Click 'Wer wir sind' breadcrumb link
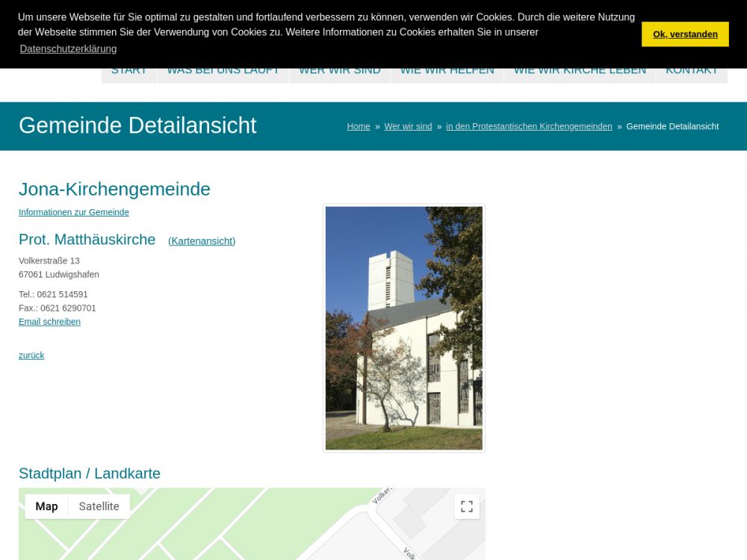This screenshot has height=560, width=747. coord(408,127)
